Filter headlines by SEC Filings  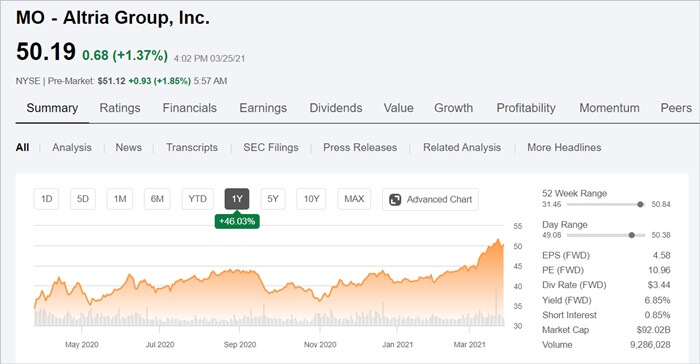[271, 147]
